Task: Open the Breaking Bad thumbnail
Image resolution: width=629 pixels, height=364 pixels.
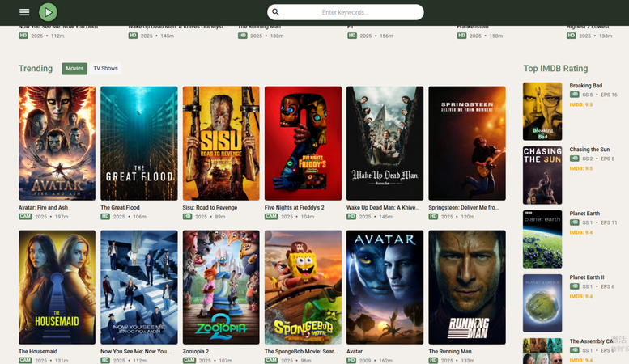Action: [x=542, y=112]
